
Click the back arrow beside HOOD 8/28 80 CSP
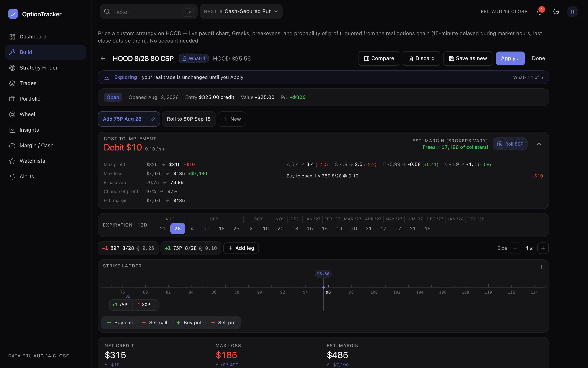coord(103,58)
